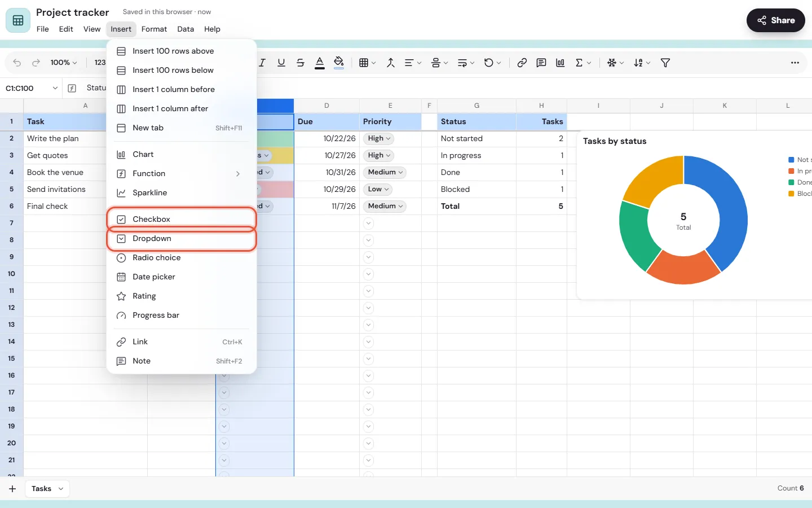Open the fill color bucket
The width and height of the screenshot is (812, 508).
click(339, 63)
